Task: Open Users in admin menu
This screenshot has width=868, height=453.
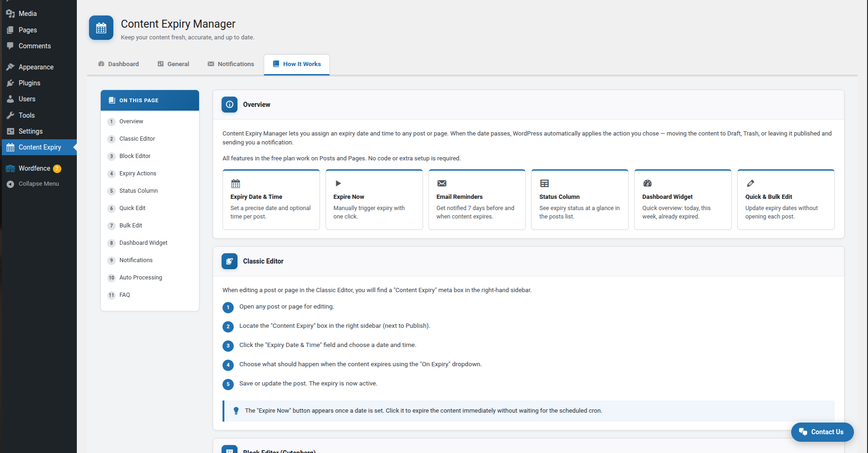Action: (x=39, y=99)
